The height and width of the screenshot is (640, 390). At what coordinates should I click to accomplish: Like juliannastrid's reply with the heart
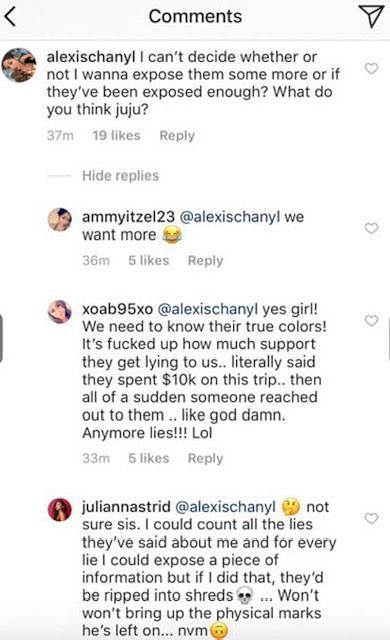click(371, 518)
